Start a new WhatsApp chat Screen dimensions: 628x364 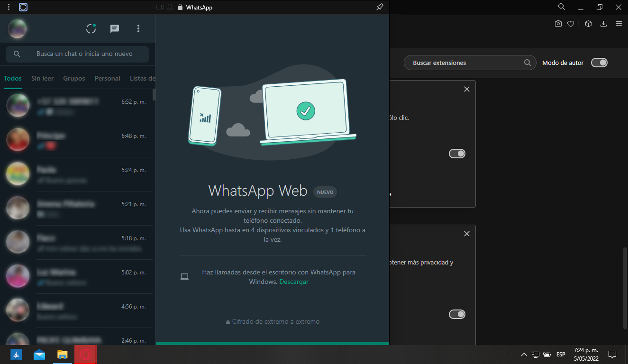(115, 29)
